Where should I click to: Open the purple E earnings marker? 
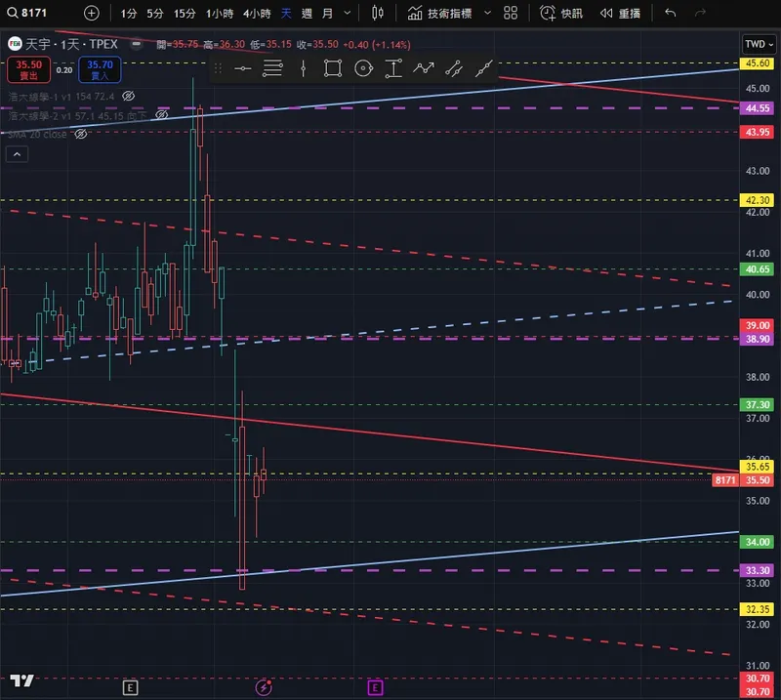(375, 688)
